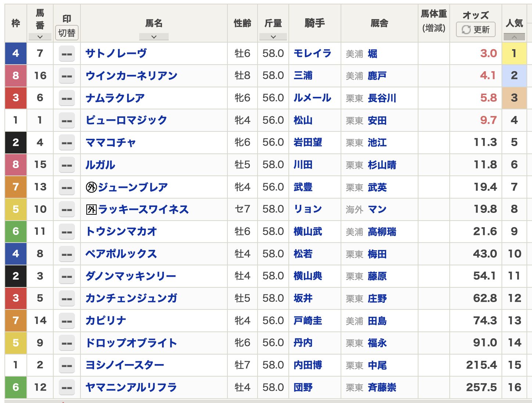Screen dimensions: 532x403
Task: Set the mark icon for サトノレーヴ
Action: tap(67, 54)
